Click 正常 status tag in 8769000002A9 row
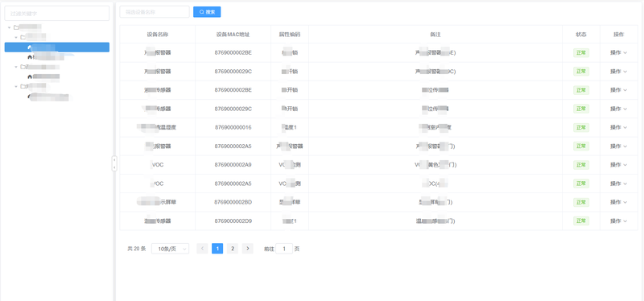644x301 pixels. (x=581, y=165)
